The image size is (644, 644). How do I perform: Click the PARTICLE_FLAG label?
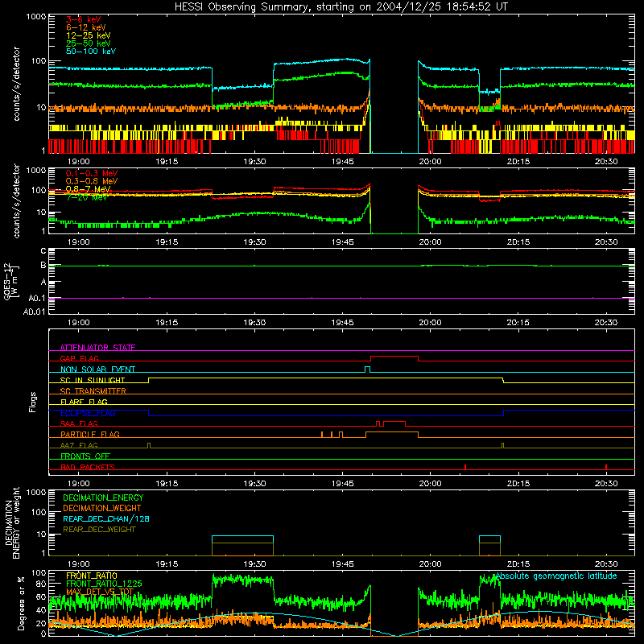(90, 435)
